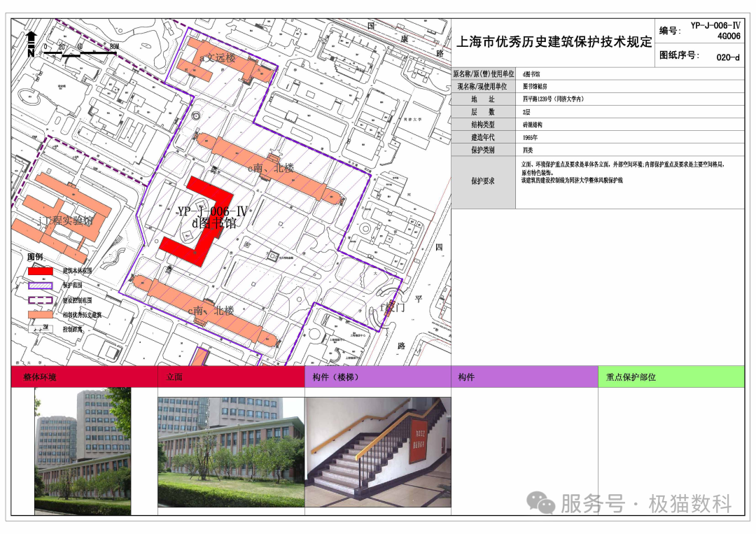Open the 整体环境 building photo
The image size is (756, 534).
point(83,451)
